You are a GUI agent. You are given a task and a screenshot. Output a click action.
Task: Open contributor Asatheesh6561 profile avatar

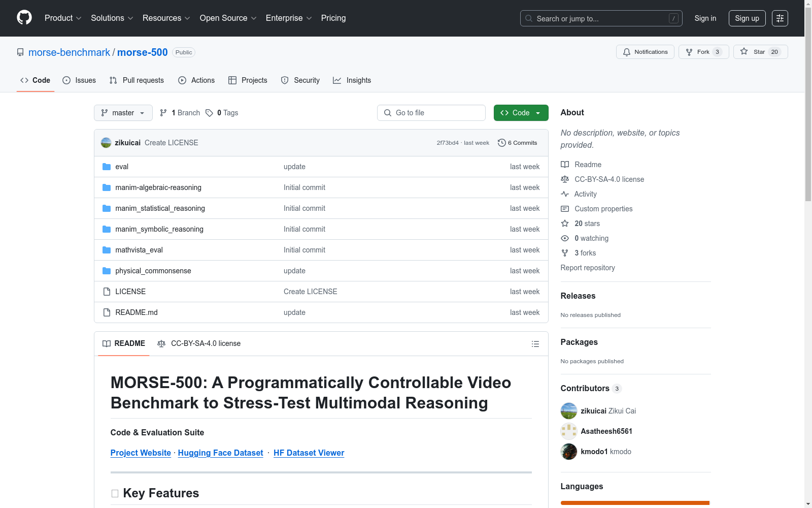569,431
